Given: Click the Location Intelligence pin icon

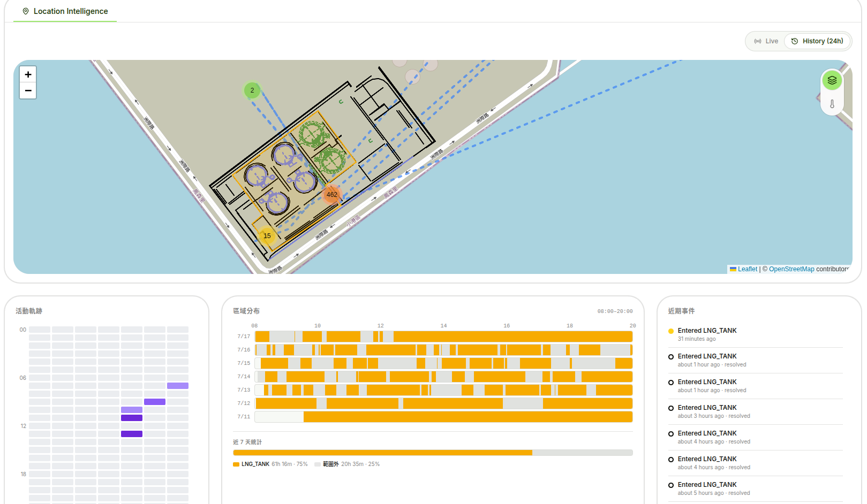Looking at the screenshot, I should [26, 11].
